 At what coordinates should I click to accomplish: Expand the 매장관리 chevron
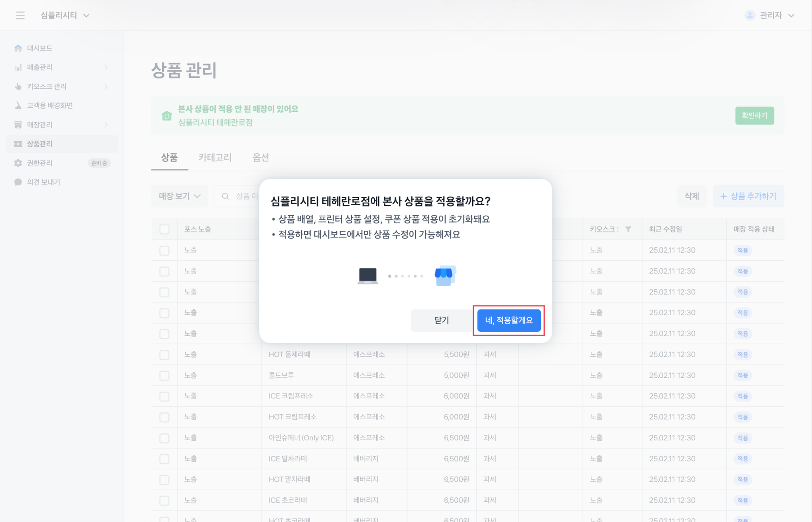(106, 124)
